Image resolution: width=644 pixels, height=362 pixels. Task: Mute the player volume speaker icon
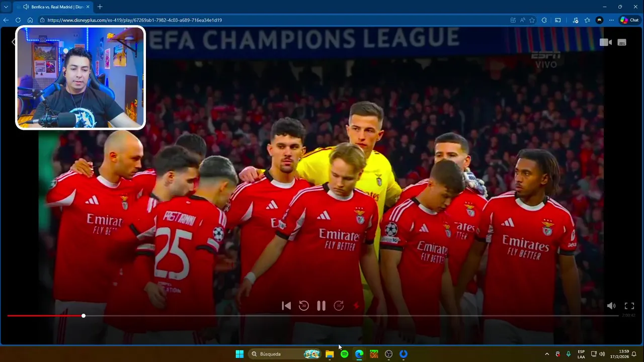pos(611,306)
